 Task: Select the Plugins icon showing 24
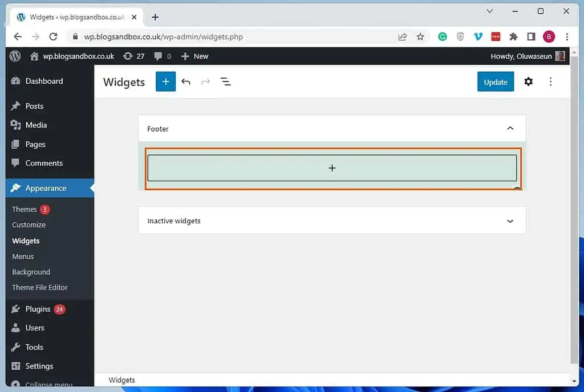[x=15, y=309]
